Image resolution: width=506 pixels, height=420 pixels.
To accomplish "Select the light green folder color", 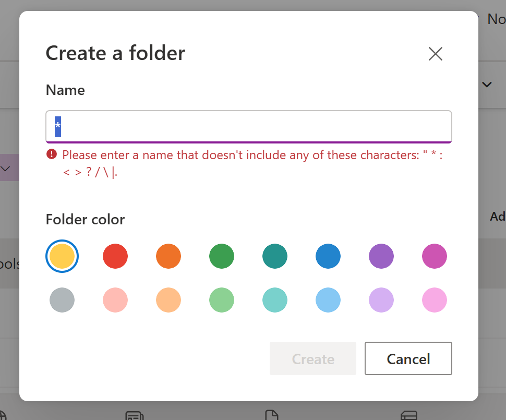I will (x=222, y=300).
